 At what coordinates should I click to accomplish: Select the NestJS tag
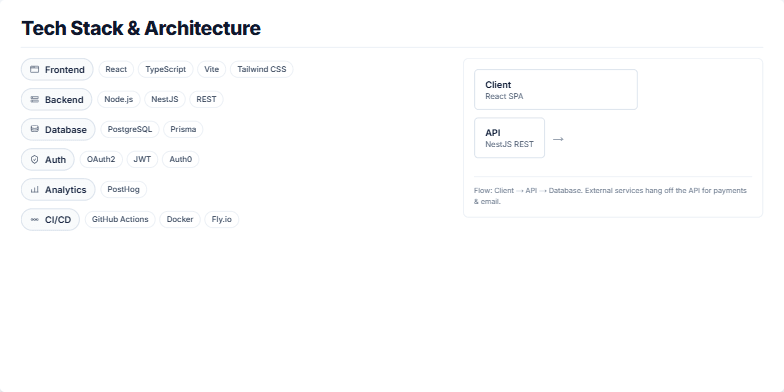164,99
